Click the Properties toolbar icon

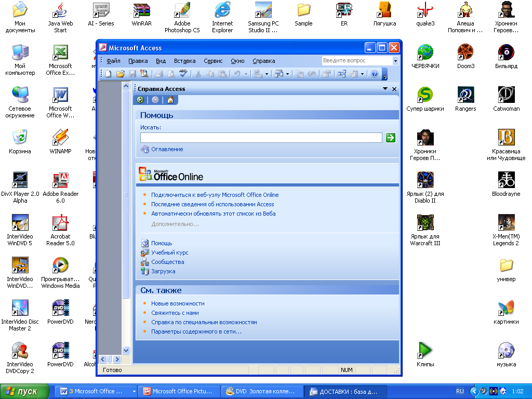(x=326, y=74)
